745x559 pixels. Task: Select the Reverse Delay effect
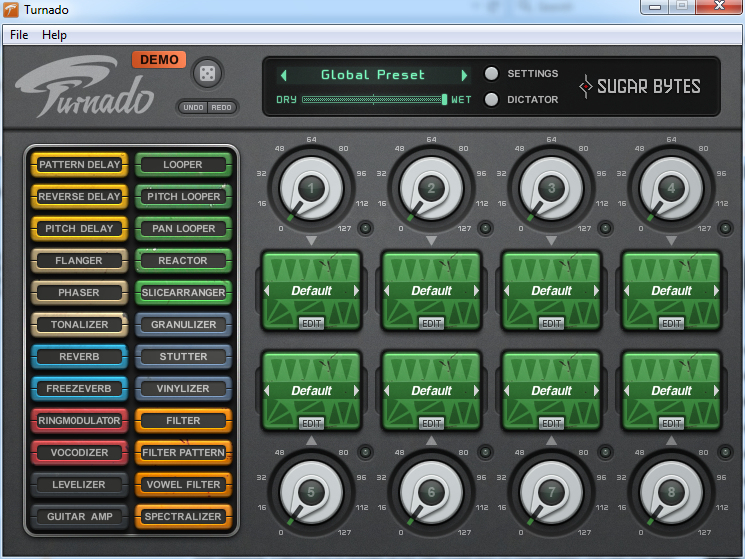79,197
